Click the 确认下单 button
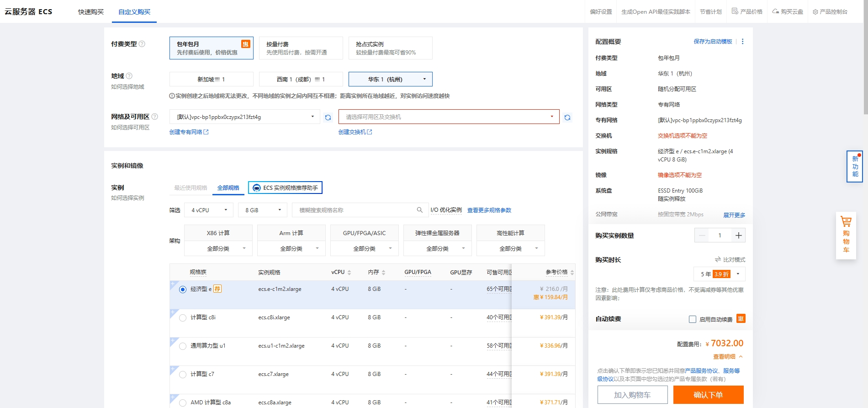This screenshot has width=868, height=408. click(709, 395)
